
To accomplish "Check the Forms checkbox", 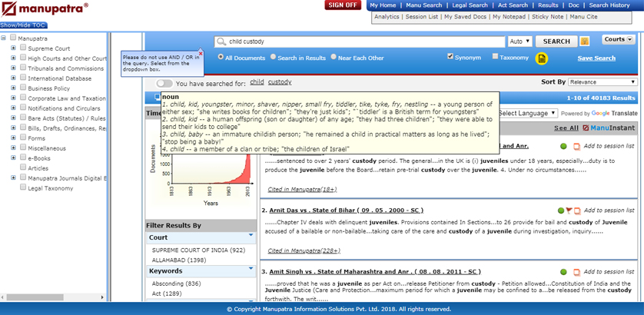I will 23,138.
